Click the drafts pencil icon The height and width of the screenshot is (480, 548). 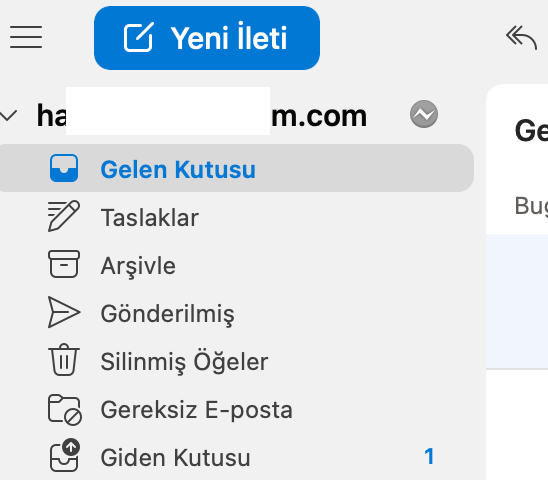tap(64, 216)
